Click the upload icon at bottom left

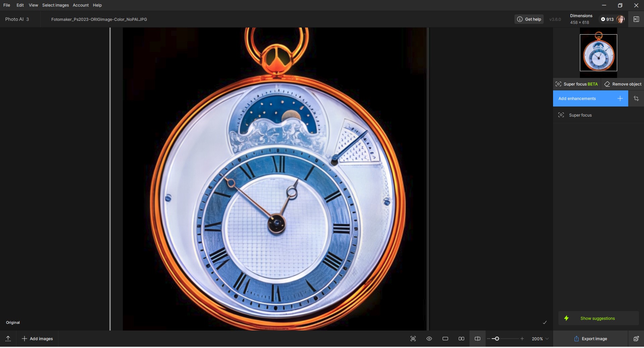tap(8, 339)
